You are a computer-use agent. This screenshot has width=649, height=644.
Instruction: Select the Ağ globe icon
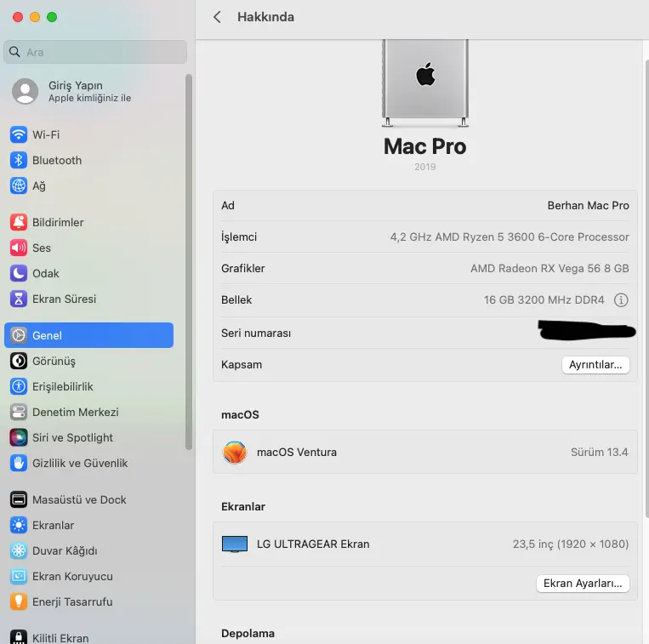pyautogui.click(x=19, y=185)
